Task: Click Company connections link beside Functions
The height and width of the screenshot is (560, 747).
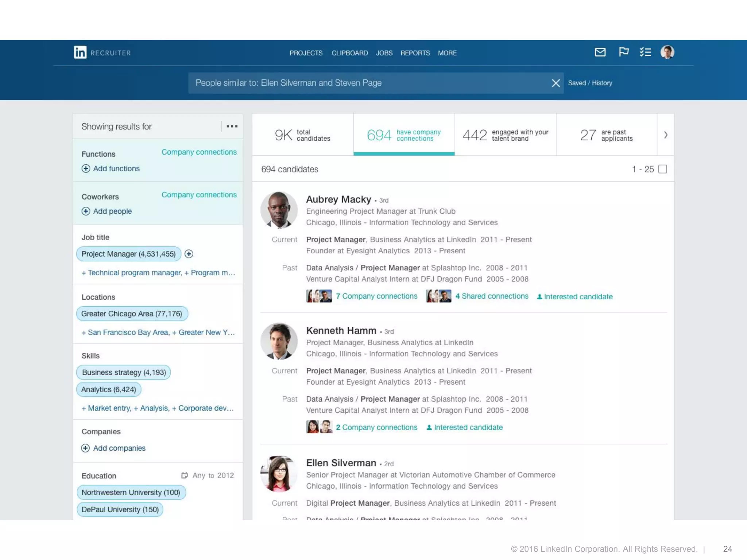Action: click(199, 152)
